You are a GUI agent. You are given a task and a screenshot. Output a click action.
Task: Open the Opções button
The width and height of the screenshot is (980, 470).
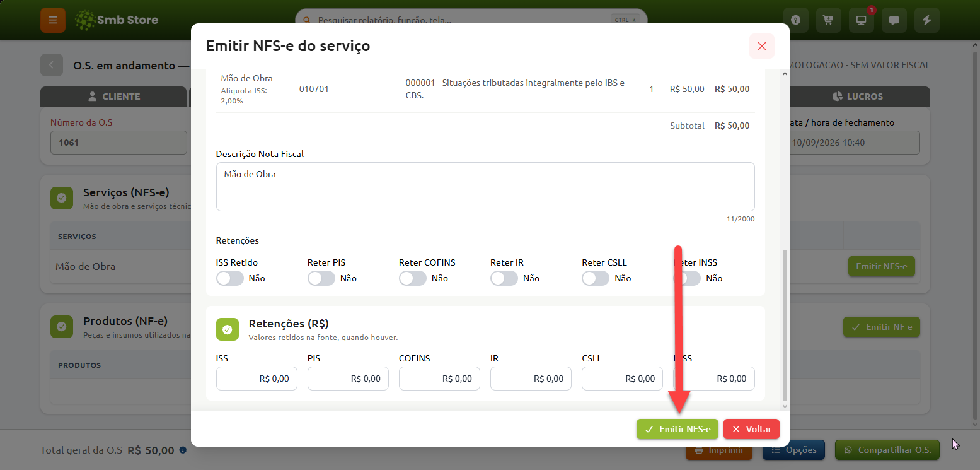(793, 450)
